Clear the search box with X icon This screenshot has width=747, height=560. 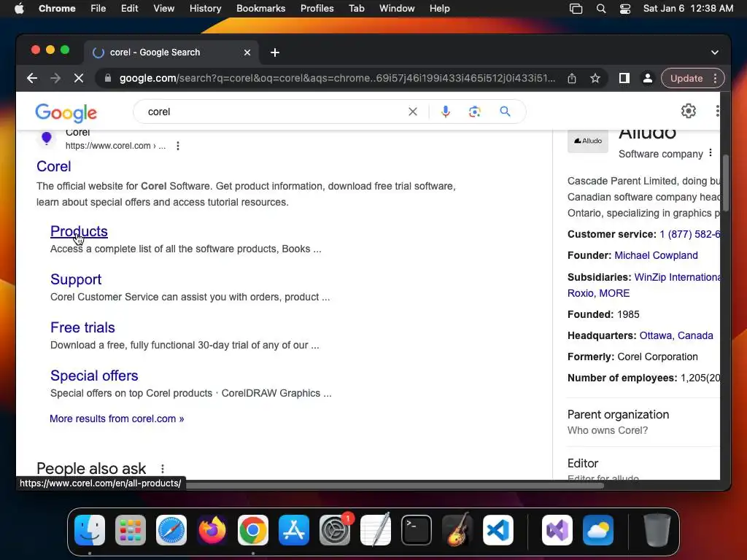pos(413,112)
